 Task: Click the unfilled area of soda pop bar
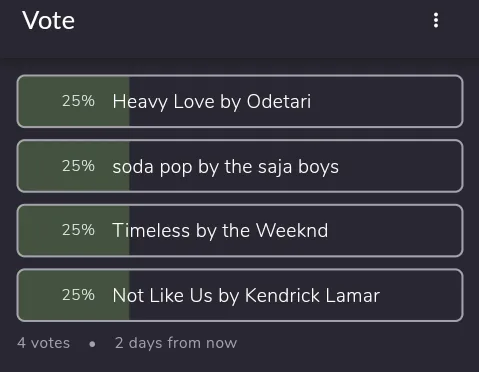click(x=400, y=166)
